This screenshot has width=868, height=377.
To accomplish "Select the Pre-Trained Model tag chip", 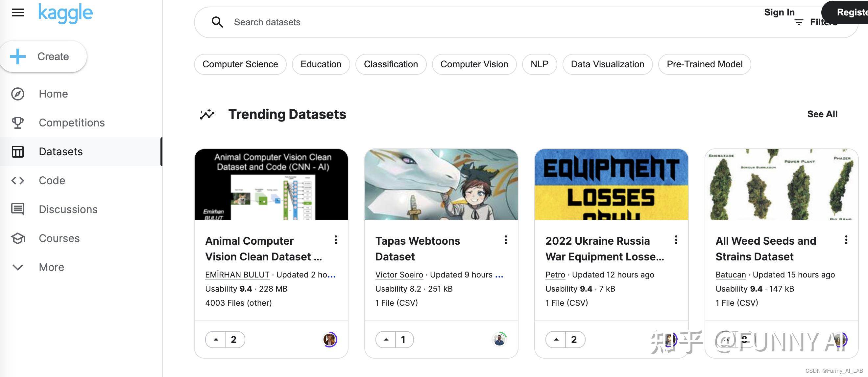I will click(705, 64).
